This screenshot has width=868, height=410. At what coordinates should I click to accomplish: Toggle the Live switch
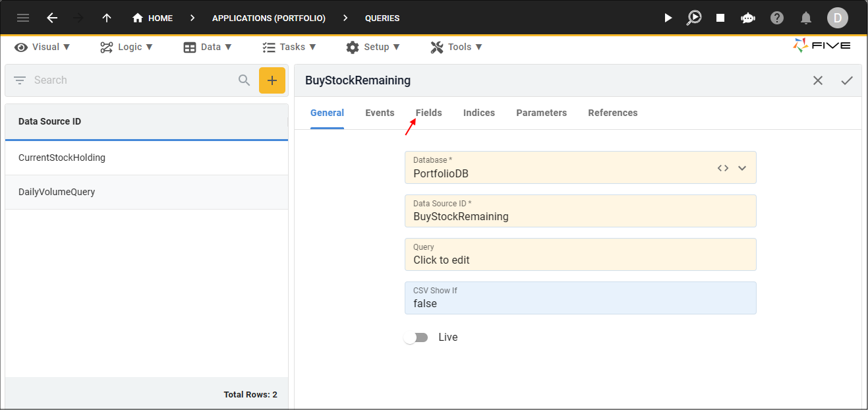(416, 337)
